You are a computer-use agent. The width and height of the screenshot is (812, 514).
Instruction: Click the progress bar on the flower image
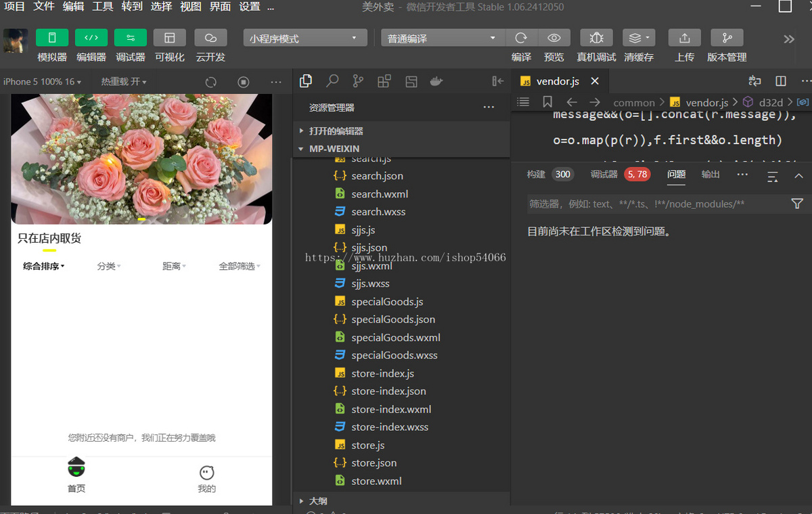(140, 218)
